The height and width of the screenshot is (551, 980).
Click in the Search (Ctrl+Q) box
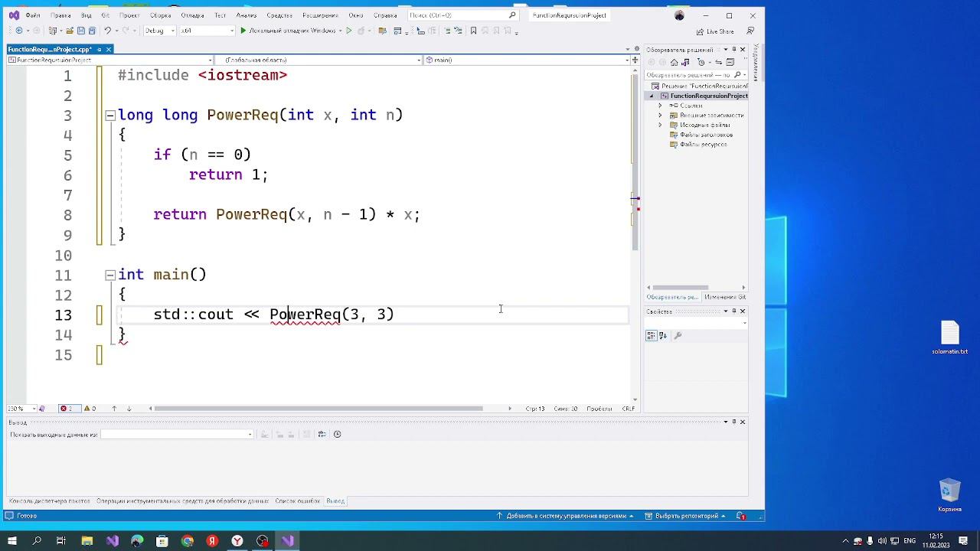[462, 15]
